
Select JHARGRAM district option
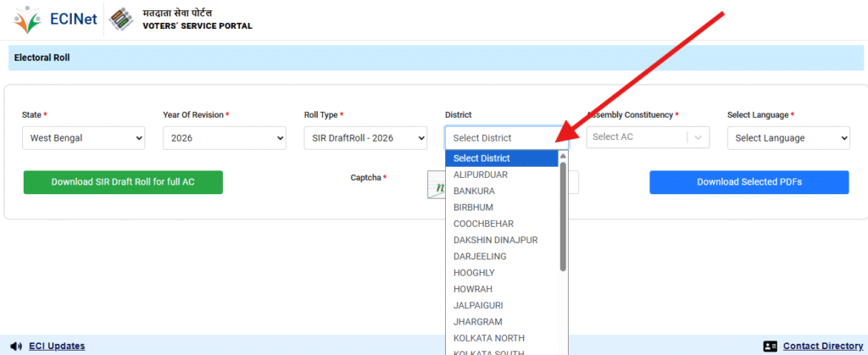478,322
